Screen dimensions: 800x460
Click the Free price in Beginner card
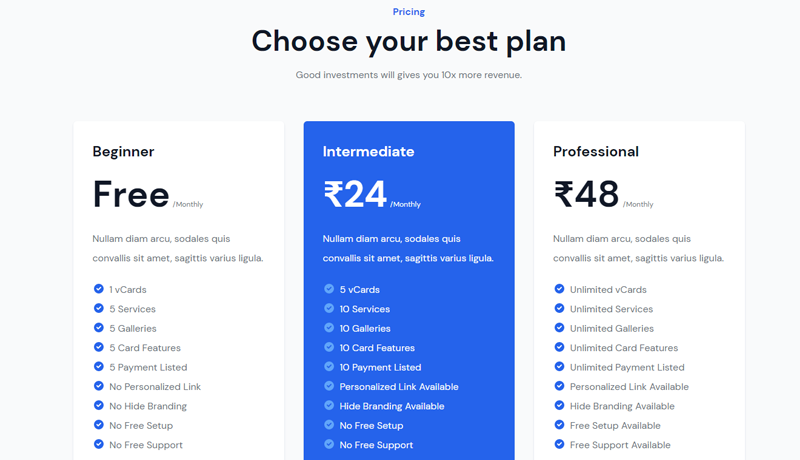131,194
